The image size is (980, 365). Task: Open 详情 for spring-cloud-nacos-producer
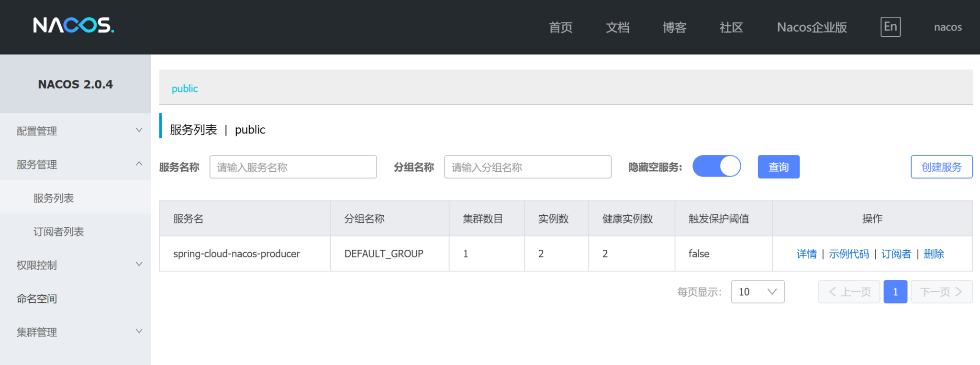tap(806, 254)
